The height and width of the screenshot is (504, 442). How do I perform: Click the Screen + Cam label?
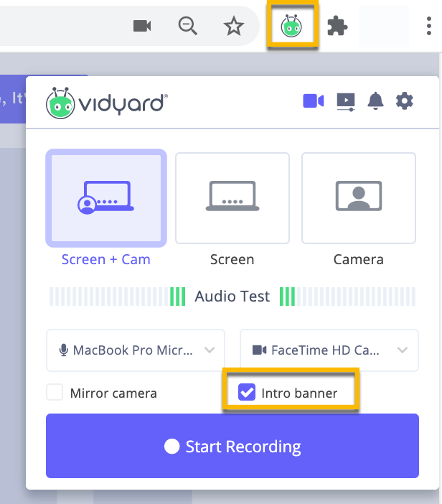pos(106,259)
